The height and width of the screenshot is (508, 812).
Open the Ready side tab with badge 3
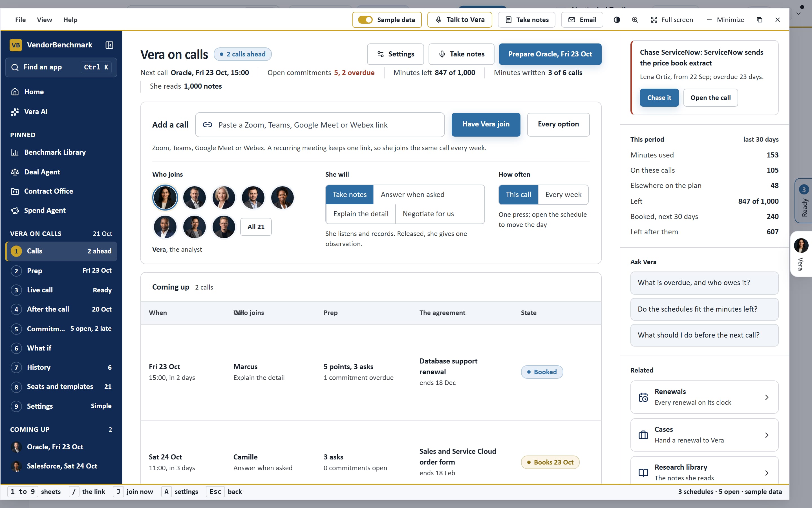(804, 201)
